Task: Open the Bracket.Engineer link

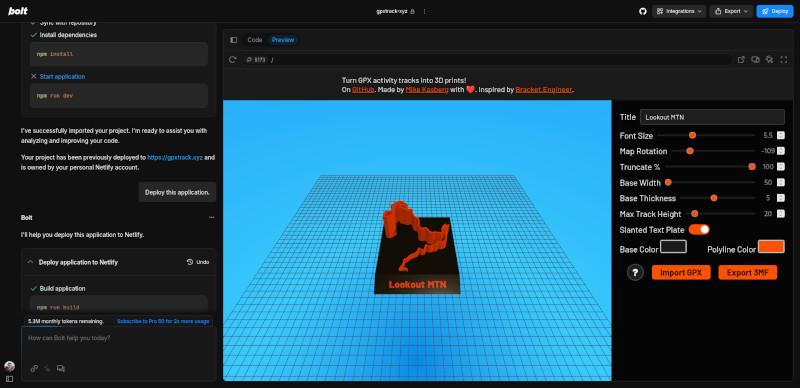Action: tap(544, 90)
